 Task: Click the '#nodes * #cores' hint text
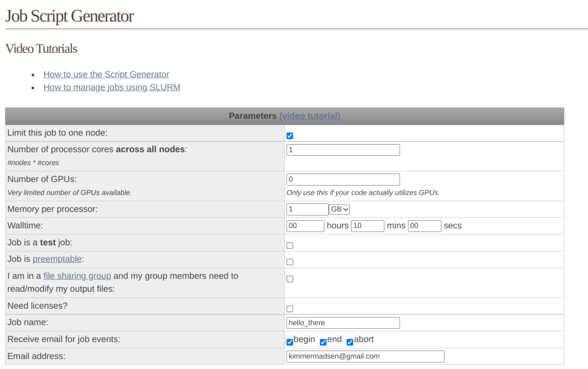coord(33,163)
